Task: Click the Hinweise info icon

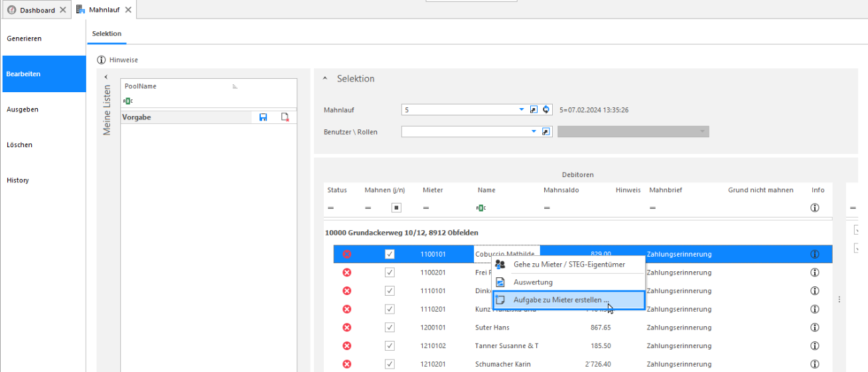Action: [102, 60]
